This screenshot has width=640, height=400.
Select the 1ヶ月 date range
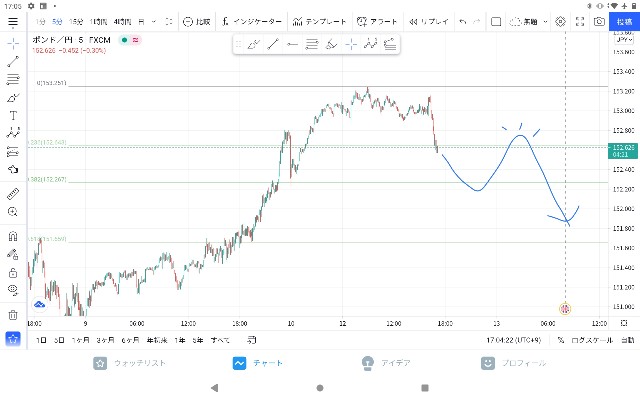[x=80, y=340]
